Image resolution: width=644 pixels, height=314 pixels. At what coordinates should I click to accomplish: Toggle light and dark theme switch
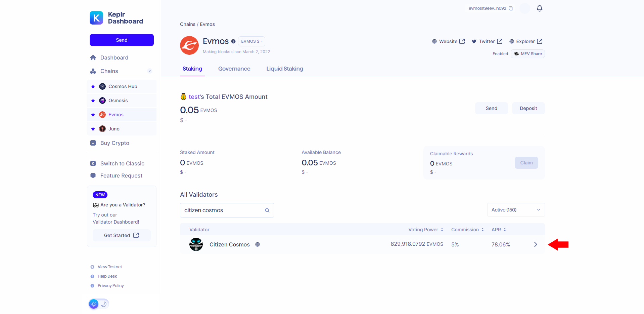99,304
